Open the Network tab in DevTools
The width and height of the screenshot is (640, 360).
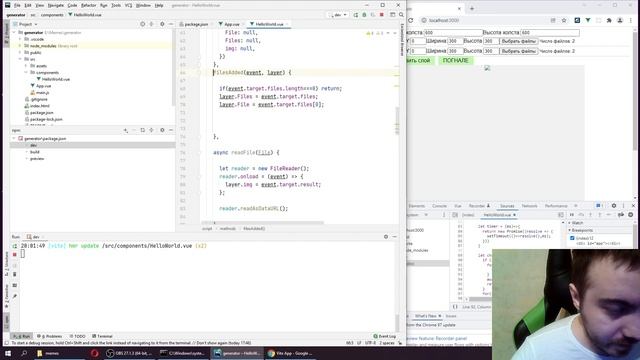(x=529, y=206)
